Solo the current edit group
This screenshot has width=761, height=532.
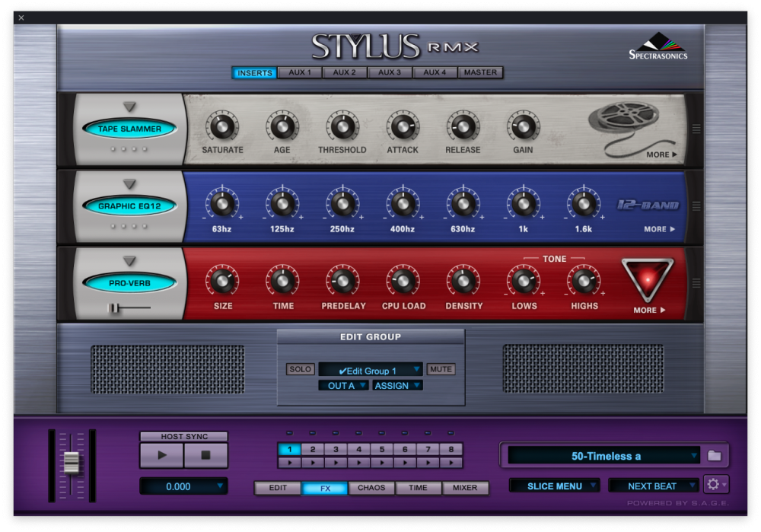pyautogui.click(x=300, y=369)
